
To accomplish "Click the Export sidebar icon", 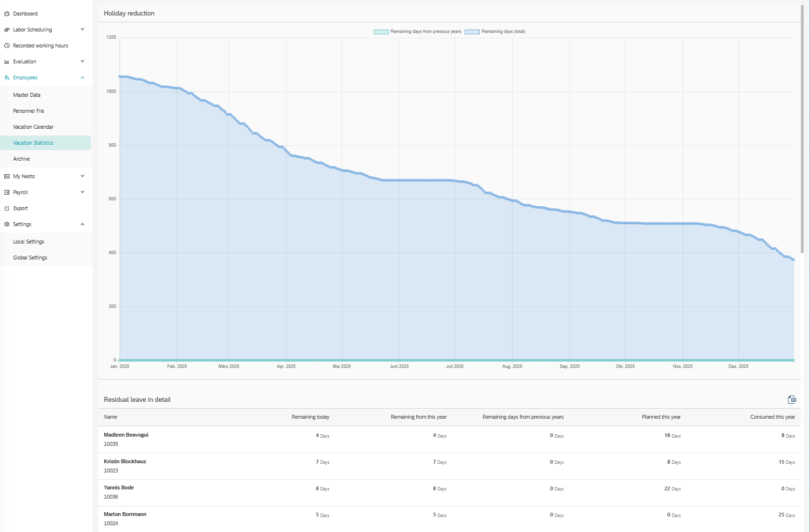I will pos(7,209).
